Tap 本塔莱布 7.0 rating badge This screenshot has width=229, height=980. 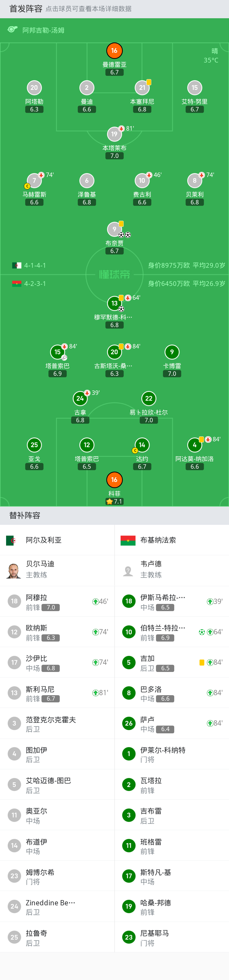pyautogui.click(x=114, y=156)
